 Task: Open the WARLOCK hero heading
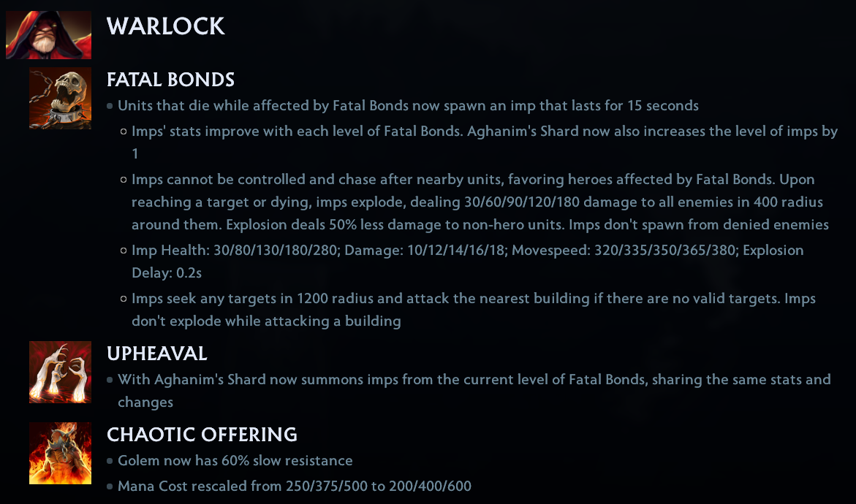coord(166,27)
